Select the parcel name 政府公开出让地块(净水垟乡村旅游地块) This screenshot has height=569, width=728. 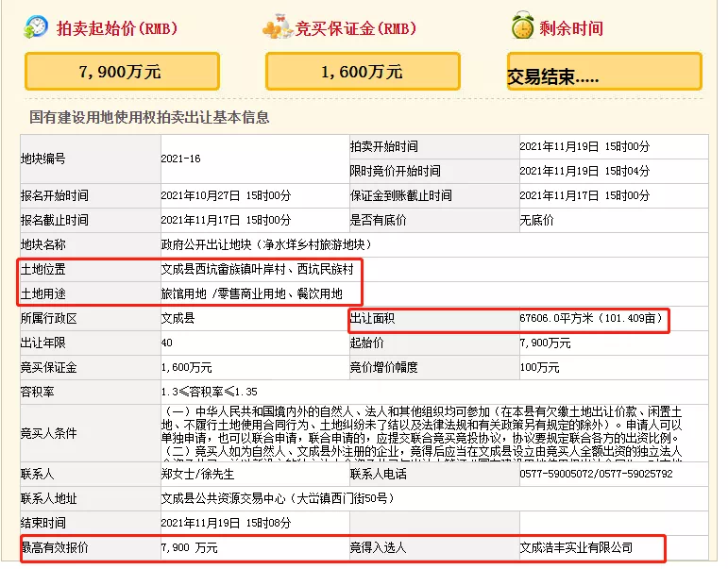266,244
